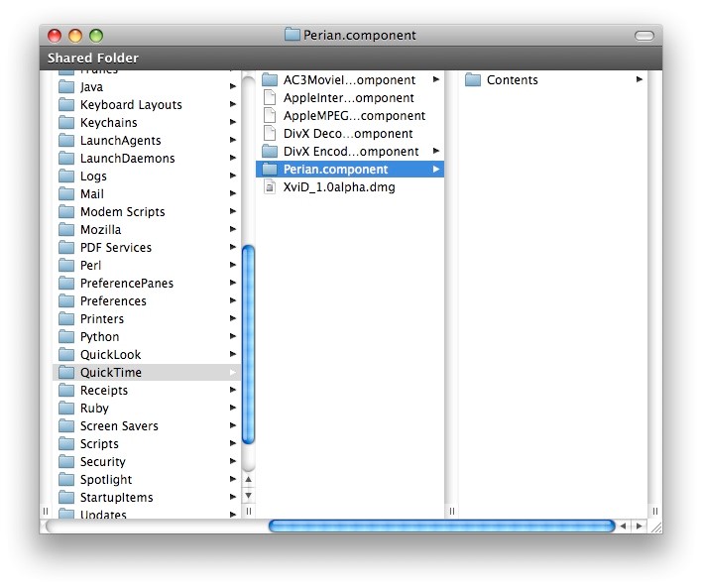This screenshot has height=588, width=702.
Task: Click the AC3MovieI component folder icon
Action: [270, 79]
